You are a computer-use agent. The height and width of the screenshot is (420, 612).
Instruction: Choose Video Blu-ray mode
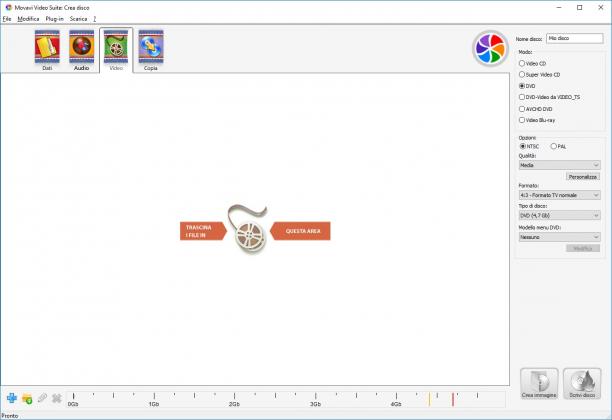pos(537,120)
